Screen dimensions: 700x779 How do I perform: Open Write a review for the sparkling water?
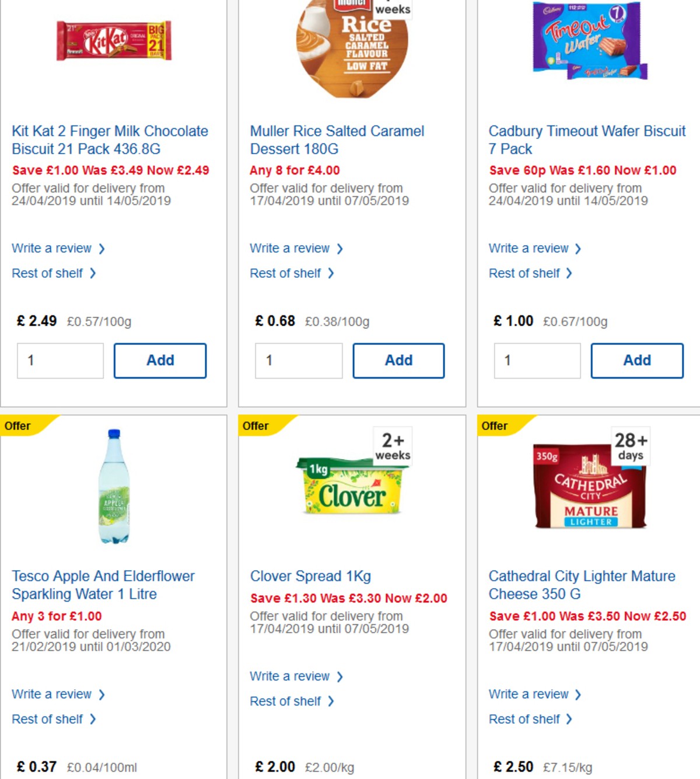pyautogui.click(x=52, y=694)
